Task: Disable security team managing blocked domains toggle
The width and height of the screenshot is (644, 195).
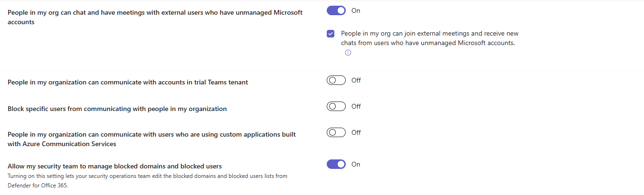Action: pos(336,164)
